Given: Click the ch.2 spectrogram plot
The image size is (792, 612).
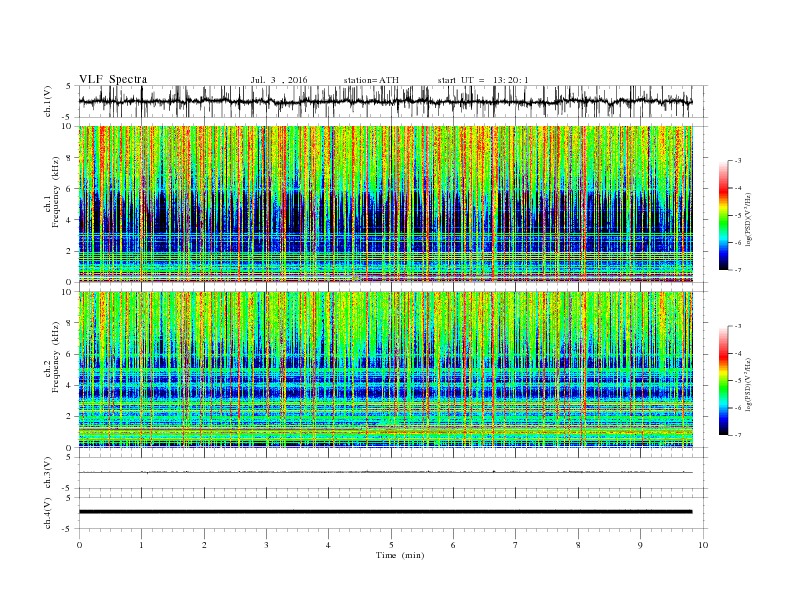Looking at the screenshot, I should click(386, 370).
